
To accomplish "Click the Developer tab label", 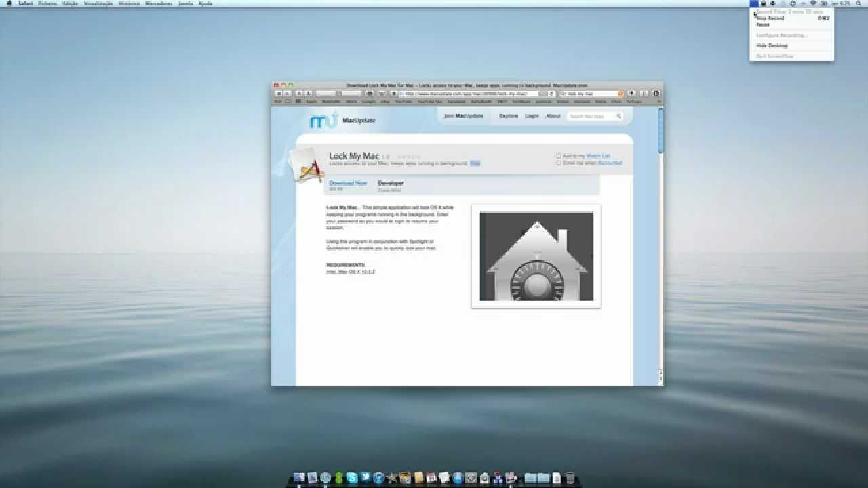I will coord(391,183).
